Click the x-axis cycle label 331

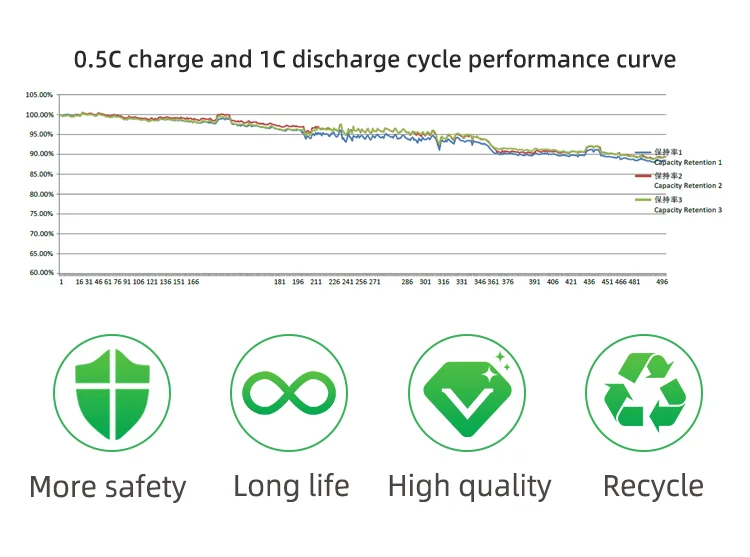[x=462, y=282]
